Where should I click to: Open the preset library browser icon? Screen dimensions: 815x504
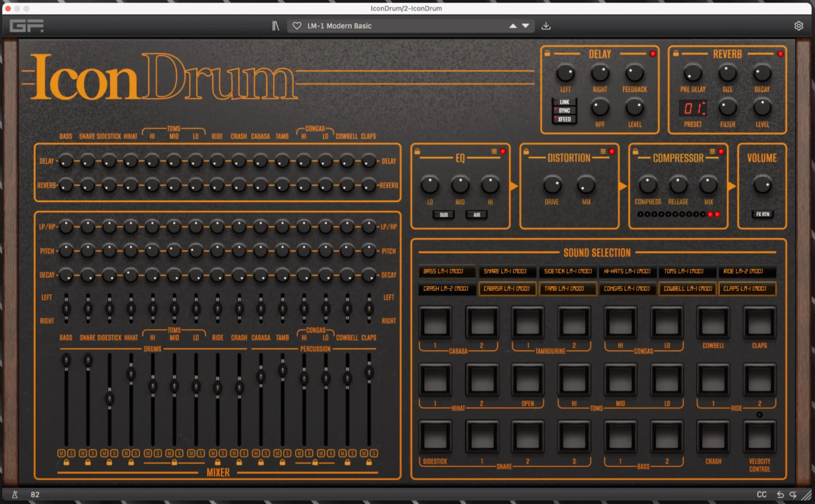coord(276,26)
